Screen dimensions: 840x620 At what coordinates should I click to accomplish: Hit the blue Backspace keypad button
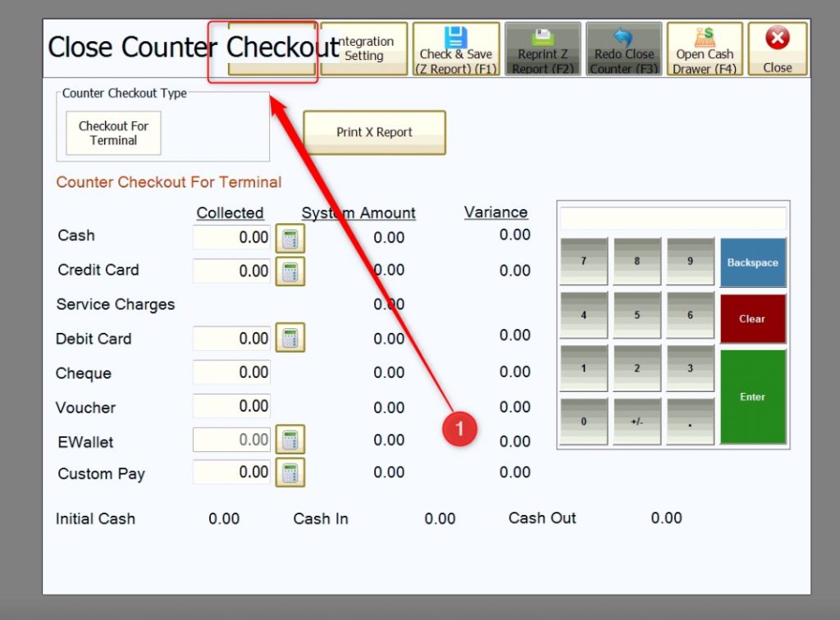(752, 262)
